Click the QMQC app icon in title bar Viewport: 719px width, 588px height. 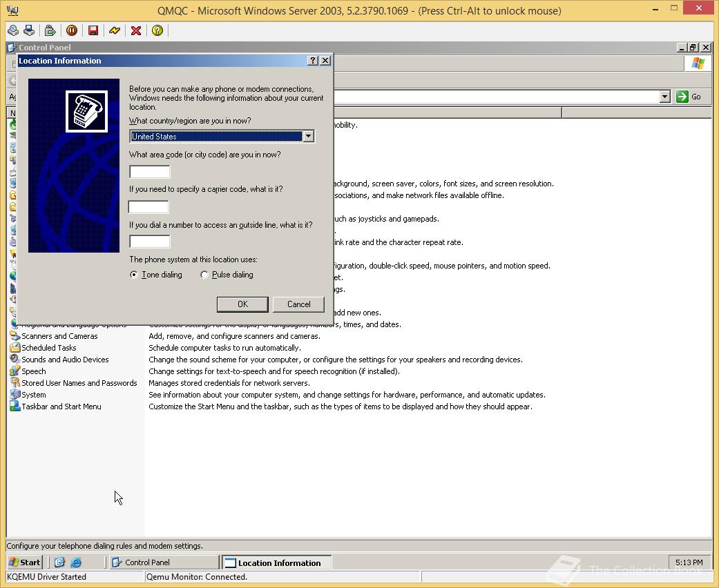13,10
